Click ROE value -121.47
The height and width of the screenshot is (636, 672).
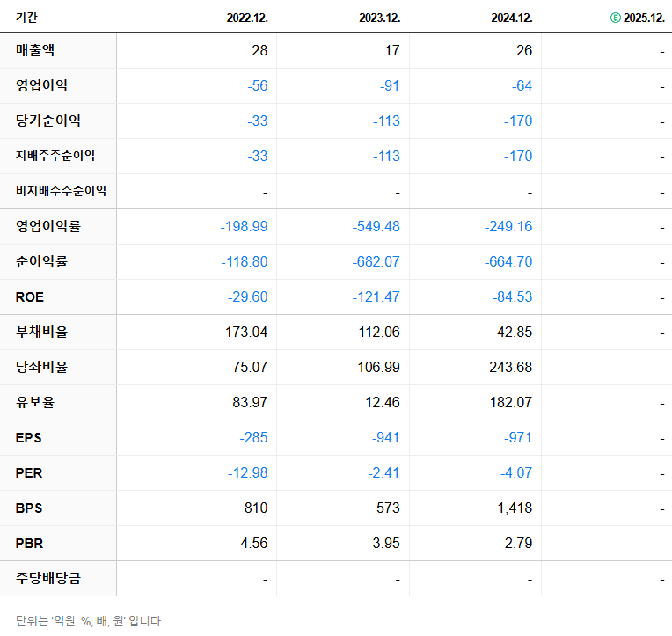(376, 296)
